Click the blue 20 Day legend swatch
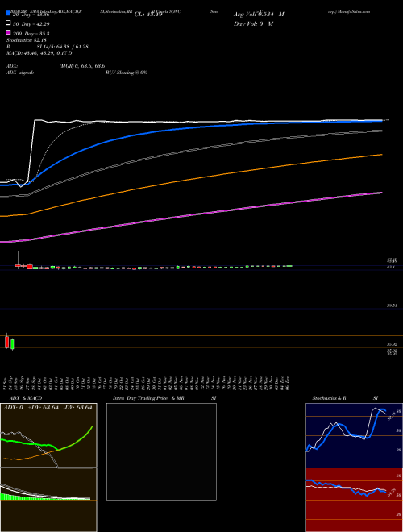 [8, 14]
